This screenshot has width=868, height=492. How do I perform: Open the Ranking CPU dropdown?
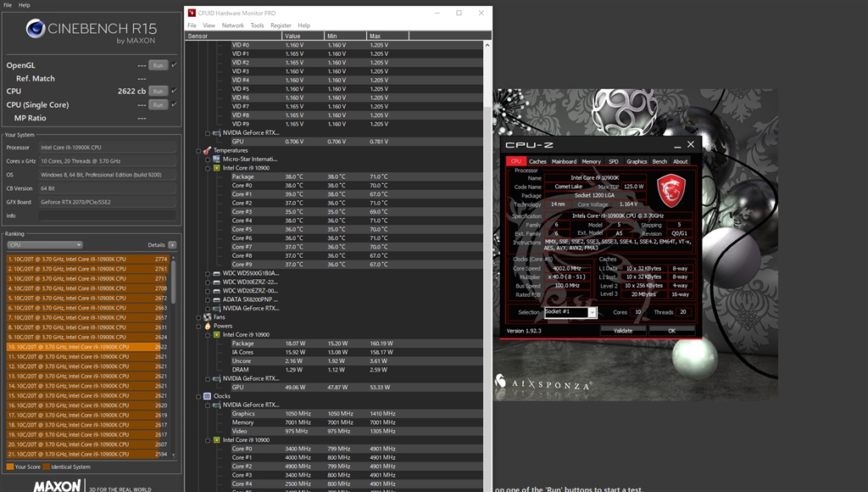click(x=44, y=244)
